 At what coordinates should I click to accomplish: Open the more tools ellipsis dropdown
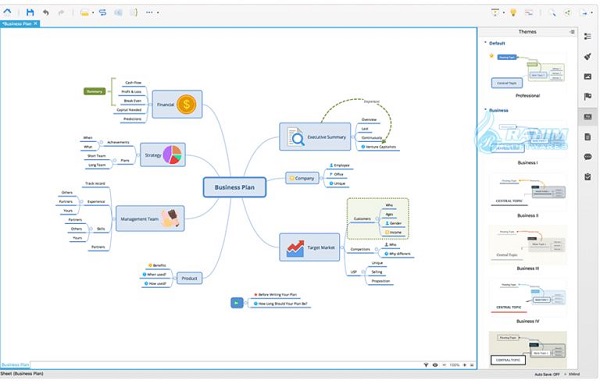[x=152, y=13]
